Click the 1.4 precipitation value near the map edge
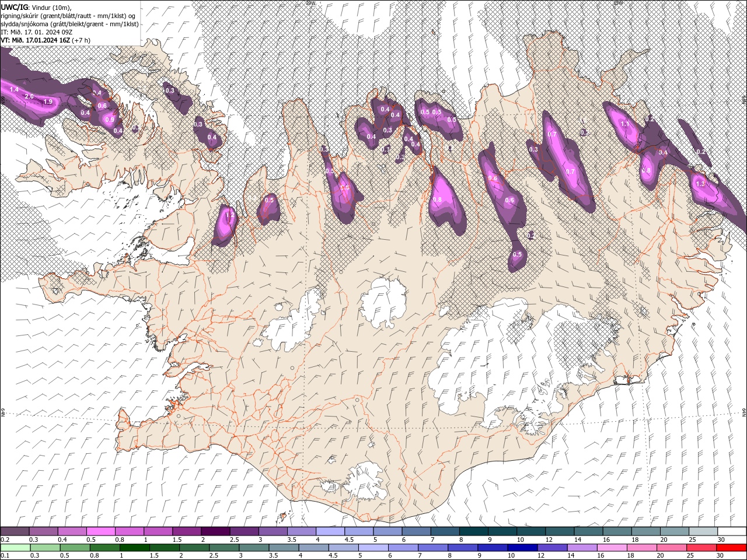747x560 pixels. tap(14, 90)
